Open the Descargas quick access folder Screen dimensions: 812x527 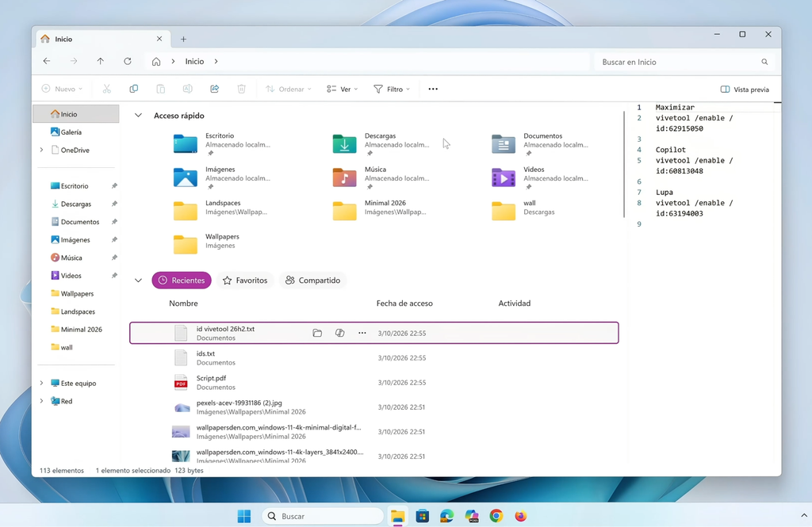pyautogui.click(x=381, y=144)
